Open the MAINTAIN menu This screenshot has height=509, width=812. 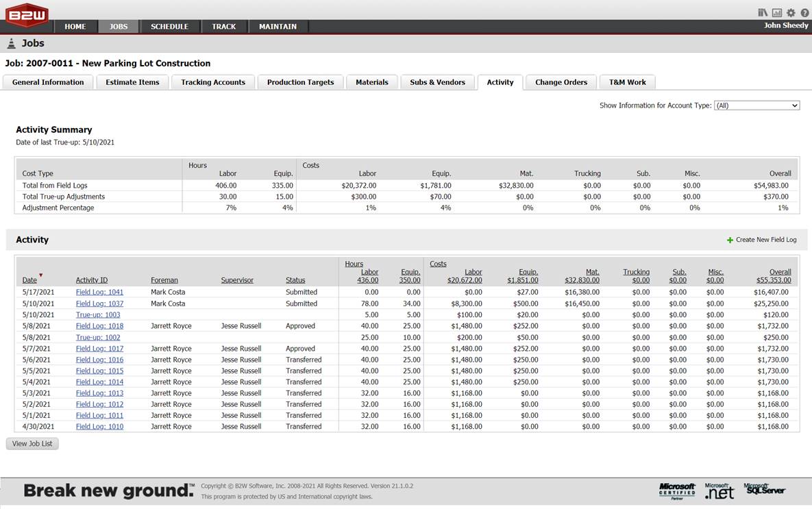point(278,27)
